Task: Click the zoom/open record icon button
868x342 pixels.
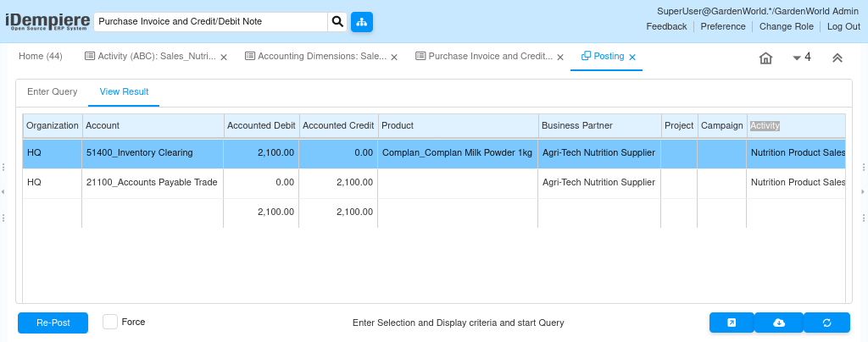Action: [731, 323]
